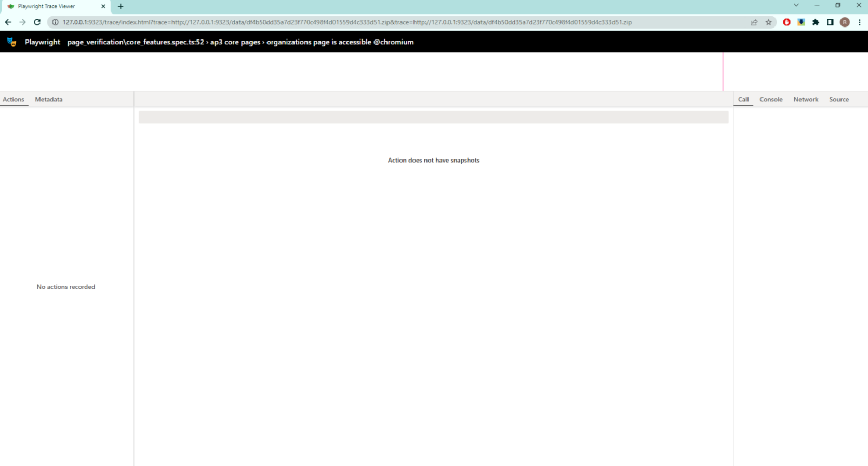Share this page via address bar icon
This screenshot has height=466, width=868.
(x=754, y=22)
